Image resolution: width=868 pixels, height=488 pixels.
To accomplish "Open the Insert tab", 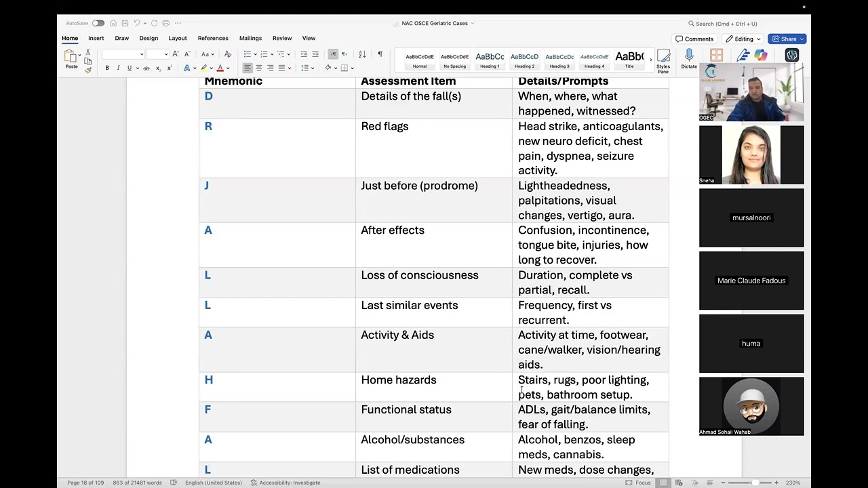I will click(x=96, y=38).
